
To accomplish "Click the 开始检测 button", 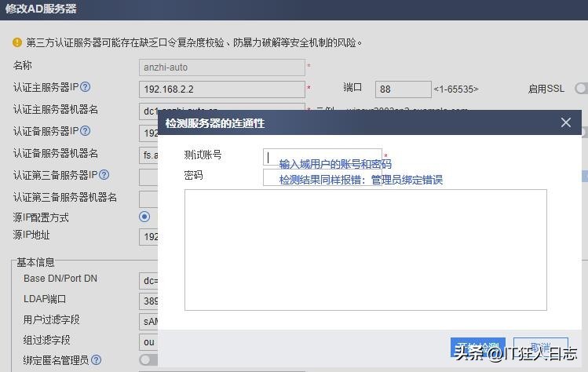I will (478, 348).
